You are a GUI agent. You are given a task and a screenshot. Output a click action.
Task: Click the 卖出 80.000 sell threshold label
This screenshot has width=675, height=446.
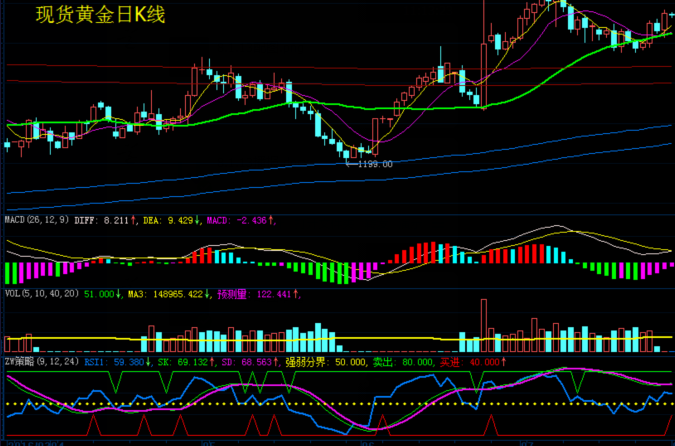(402, 361)
